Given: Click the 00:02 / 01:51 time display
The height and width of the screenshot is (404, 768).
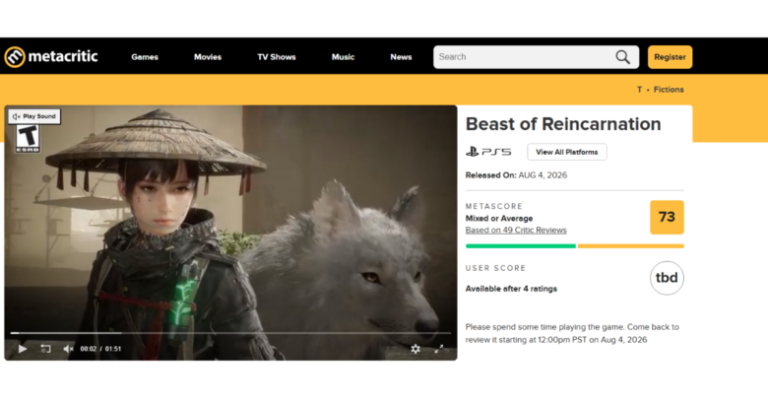Looking at the screenshot, I should (100, 349).
